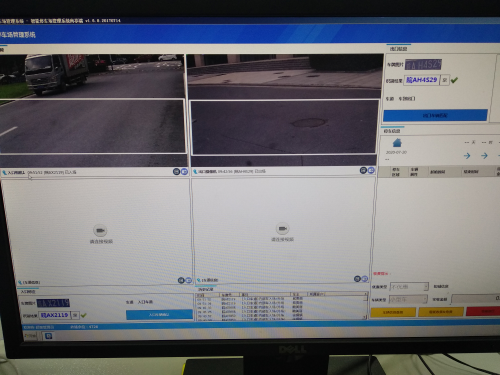Click the dark round icon on entrance camera bar
Image resolution: width=500 pixels, height=375 pixels.
tap(176, 171)
